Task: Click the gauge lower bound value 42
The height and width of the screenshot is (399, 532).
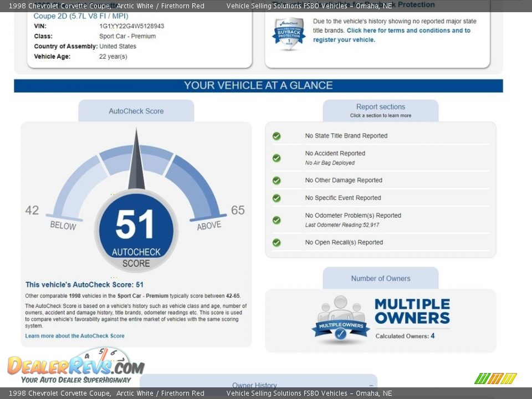Action: tap(32, 211)
